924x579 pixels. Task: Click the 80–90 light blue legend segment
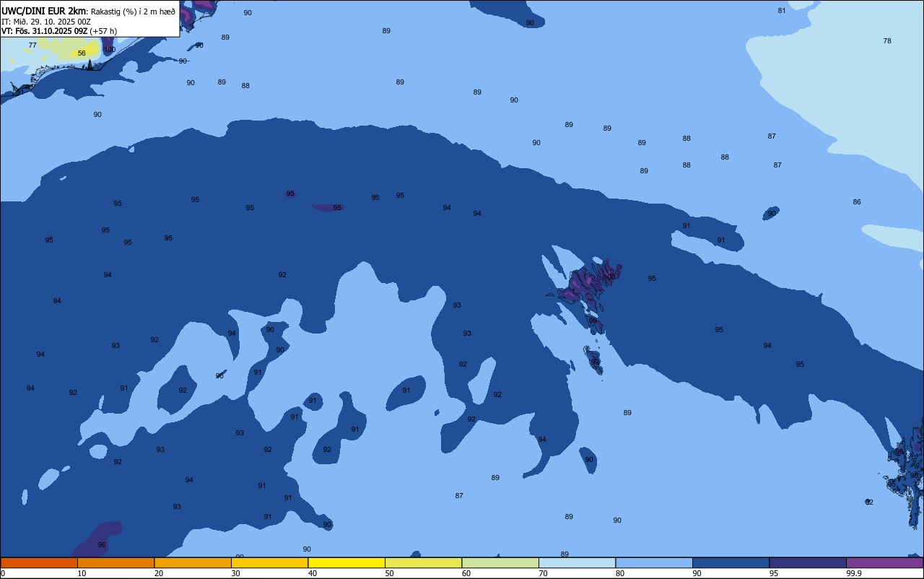tap(654, 562)
